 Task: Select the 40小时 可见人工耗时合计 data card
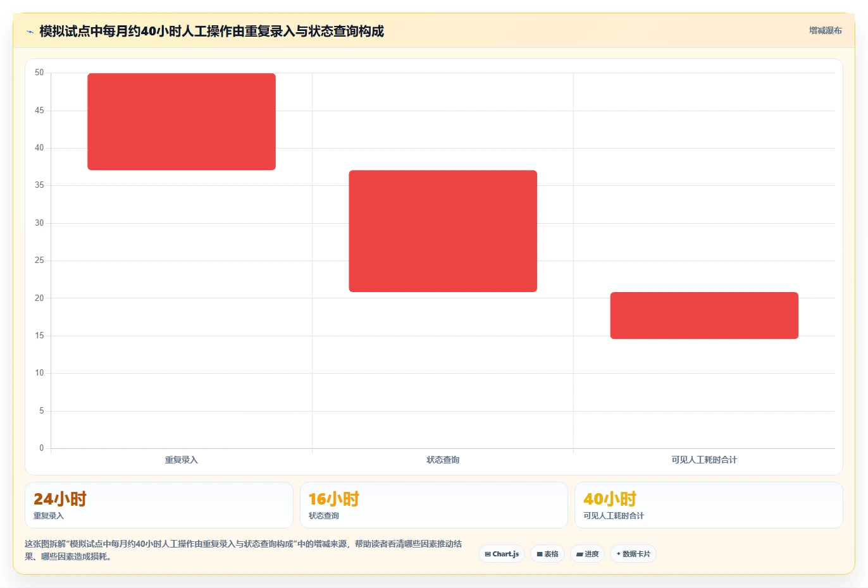(x=709, y=505)
